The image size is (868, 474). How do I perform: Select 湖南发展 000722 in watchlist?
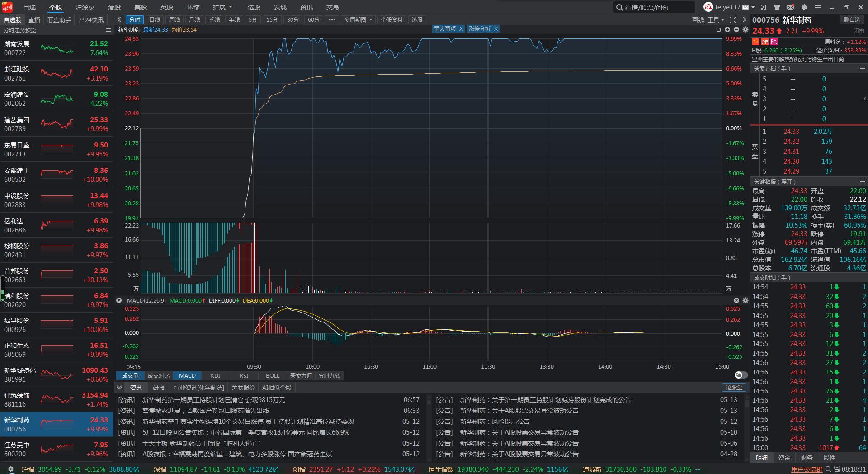click(x=57, y=48)
